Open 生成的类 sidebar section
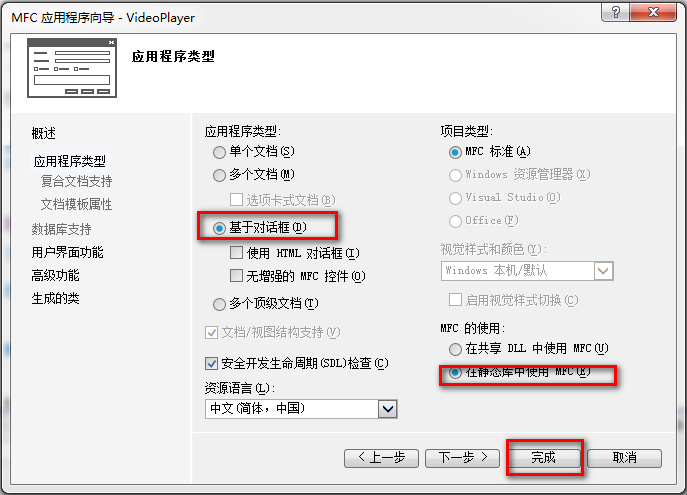The image size is (687, 495). point(56,299)
